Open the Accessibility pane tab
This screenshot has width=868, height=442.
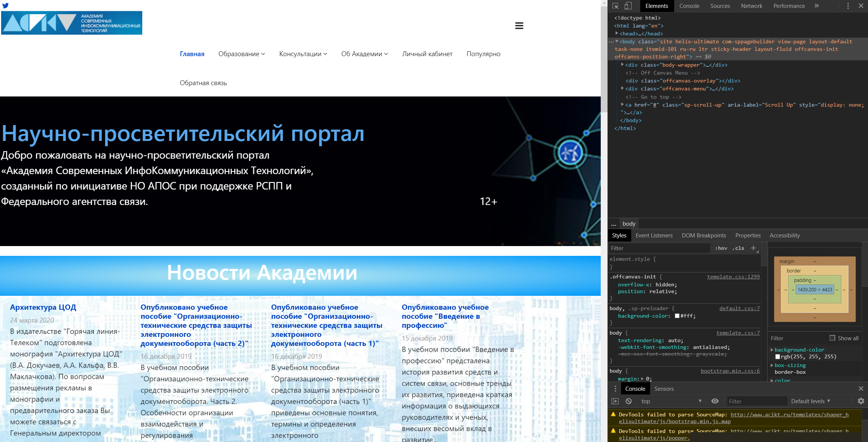785,236
